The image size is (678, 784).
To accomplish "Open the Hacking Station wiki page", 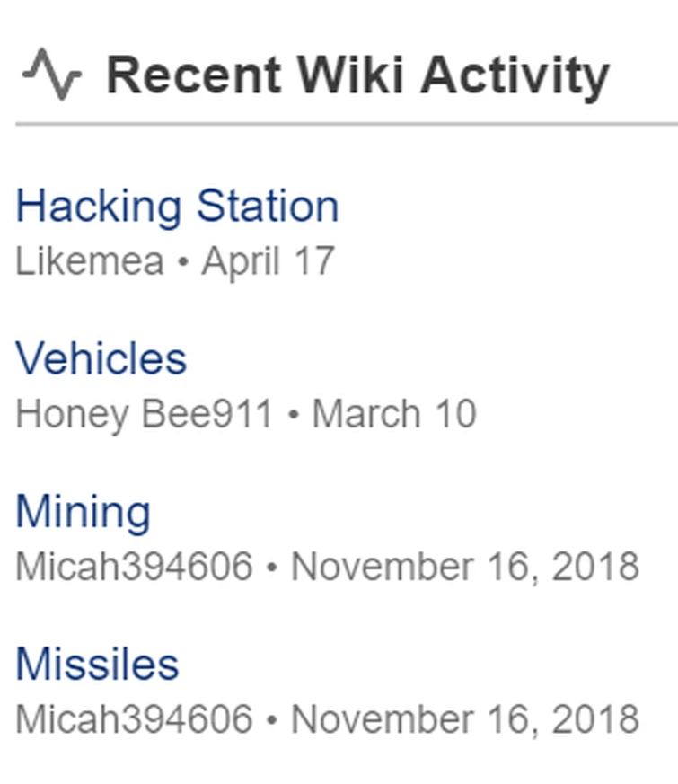I will (x=179, y=205).
